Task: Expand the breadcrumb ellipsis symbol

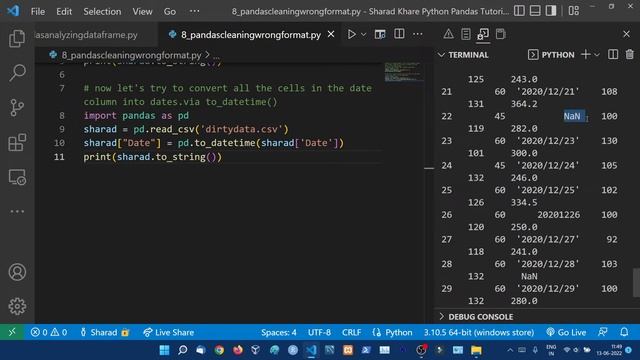Action: click(x=216, y=56)
